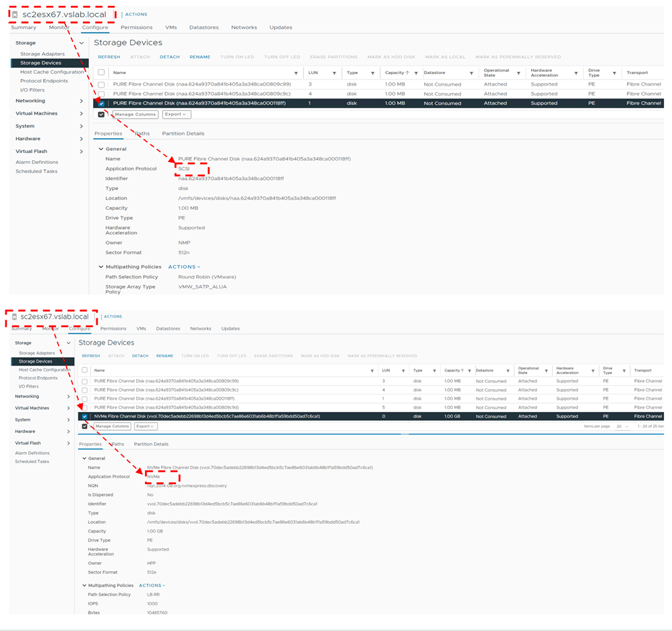Image resolution: width=672 pixels, height=631 pixels.
Task: Open Scheduled Tasks, lower screenshot
Action: pos(32,462)
